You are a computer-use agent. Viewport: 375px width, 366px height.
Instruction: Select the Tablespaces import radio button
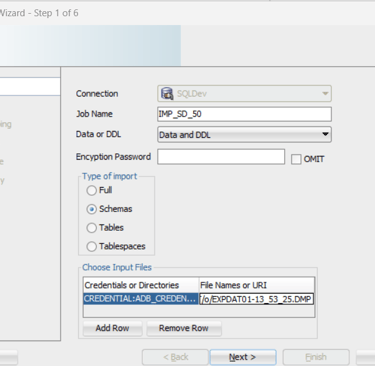coord(91,247)
